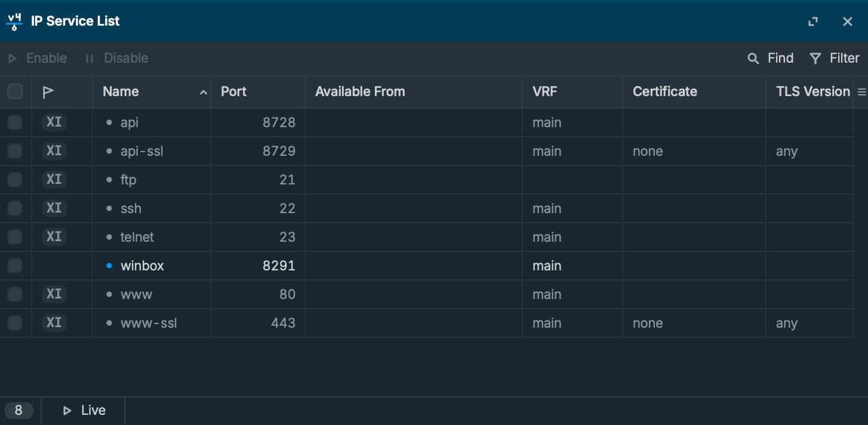
Task: Click the Certificate column header
Action: [x=664, y=91]
